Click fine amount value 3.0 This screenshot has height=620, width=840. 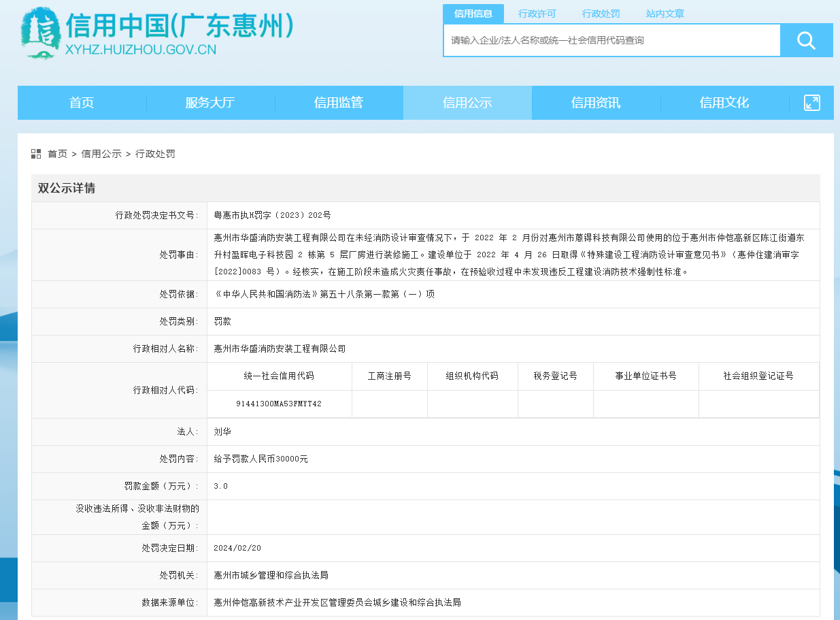point(220,486)
